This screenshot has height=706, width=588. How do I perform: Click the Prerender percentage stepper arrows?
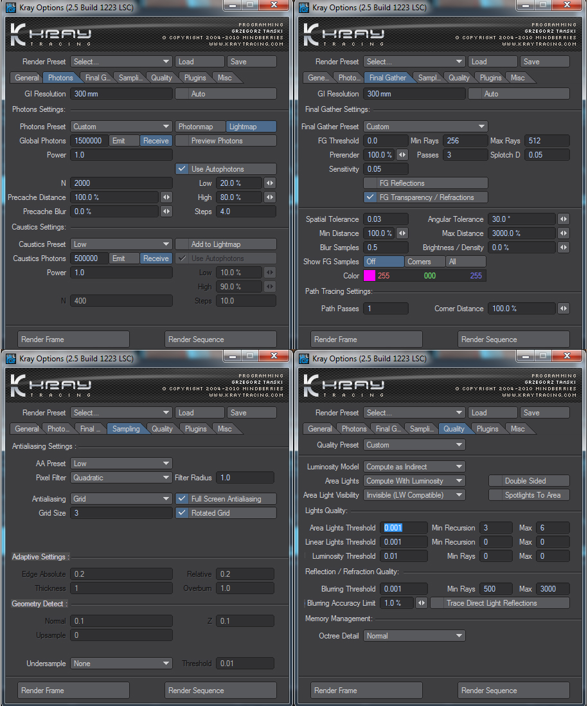coord(402,155)
